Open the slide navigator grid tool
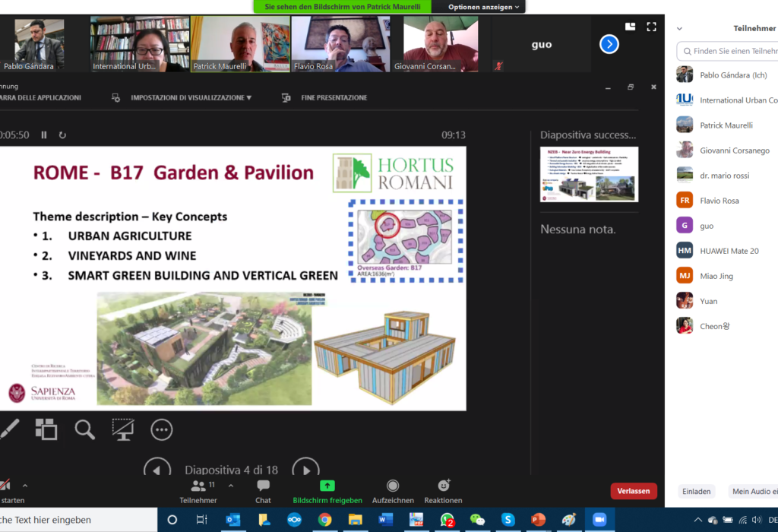This screenshot has height=532, width=778. click(46, 429)
